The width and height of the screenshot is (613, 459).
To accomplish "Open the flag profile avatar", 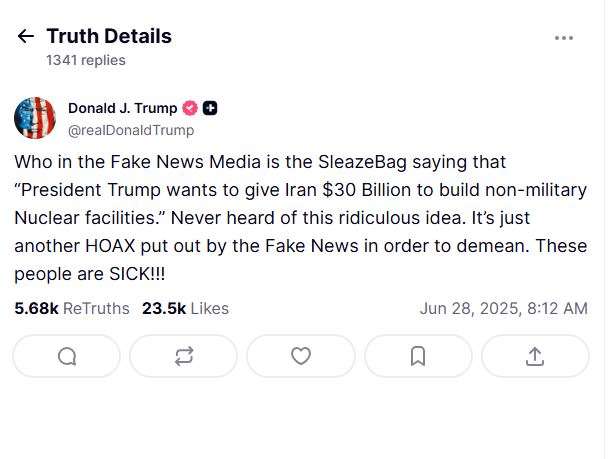I will tap(35, 118).
